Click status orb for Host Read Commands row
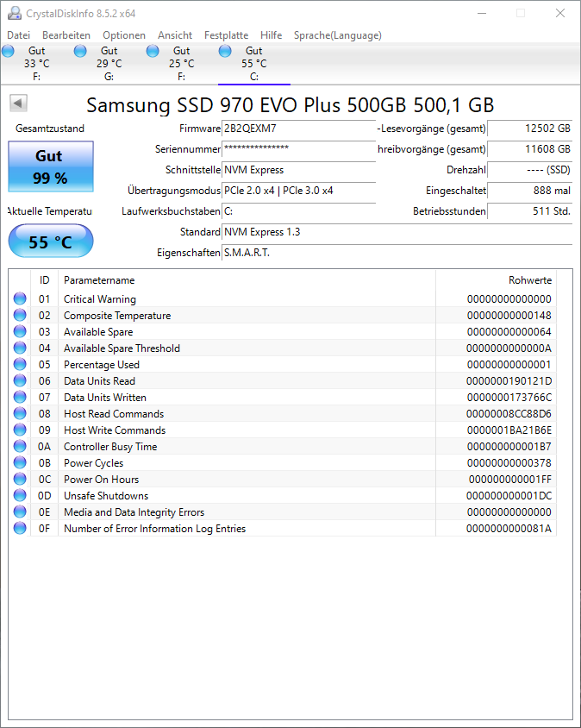This screenshot has width=581, height=728. pos(20,413)
